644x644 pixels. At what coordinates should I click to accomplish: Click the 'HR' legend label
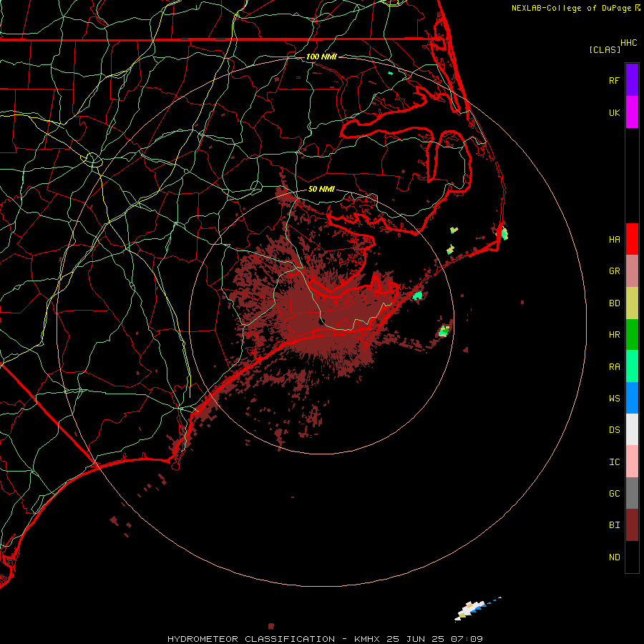(x=614, y=335)
